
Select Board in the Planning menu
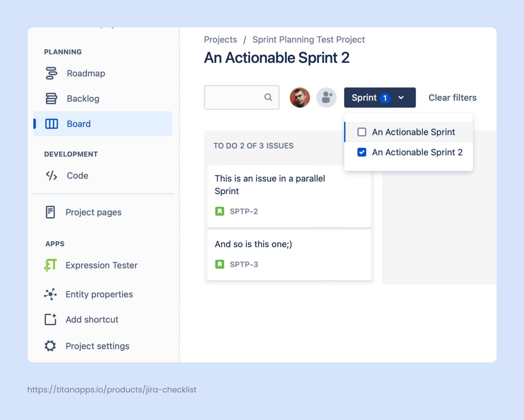coord(79,124)
